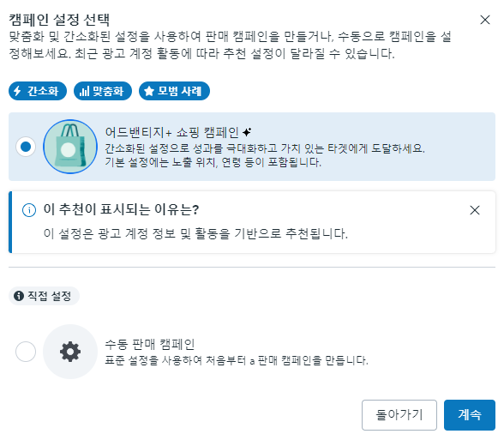Click the 직접 설정 label chip
The width and height of the screenshot is (504, 440).
[44, 296]
